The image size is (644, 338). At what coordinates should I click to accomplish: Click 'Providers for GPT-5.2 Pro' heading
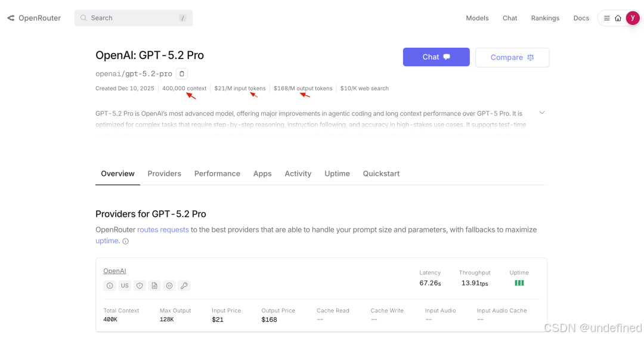pyautogui.click(x=151, y=214)
